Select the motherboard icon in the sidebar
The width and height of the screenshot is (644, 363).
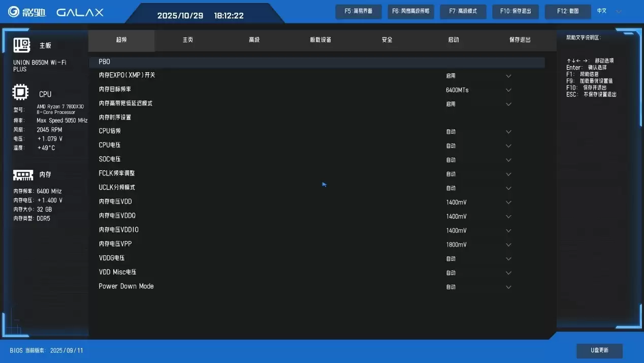point(21,45)
